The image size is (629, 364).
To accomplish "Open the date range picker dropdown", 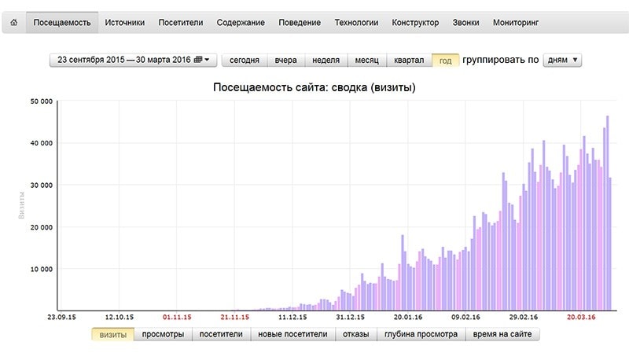I will pos(133,60).
